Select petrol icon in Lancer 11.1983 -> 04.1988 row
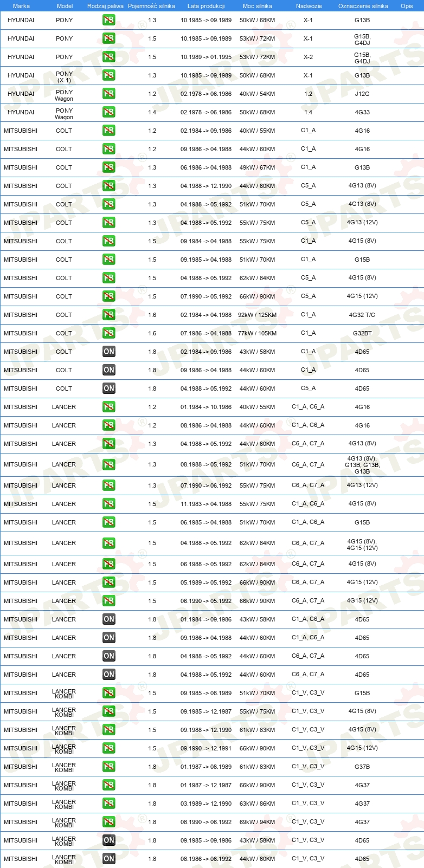The height and width of the screenshot is (868, 424). [x=109, y=504]
